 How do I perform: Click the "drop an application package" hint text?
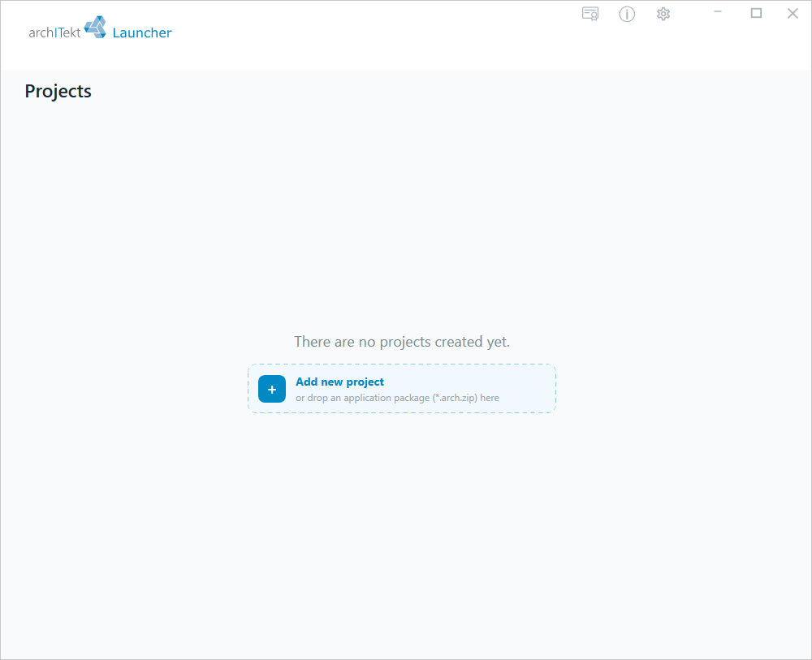[368, 398]
